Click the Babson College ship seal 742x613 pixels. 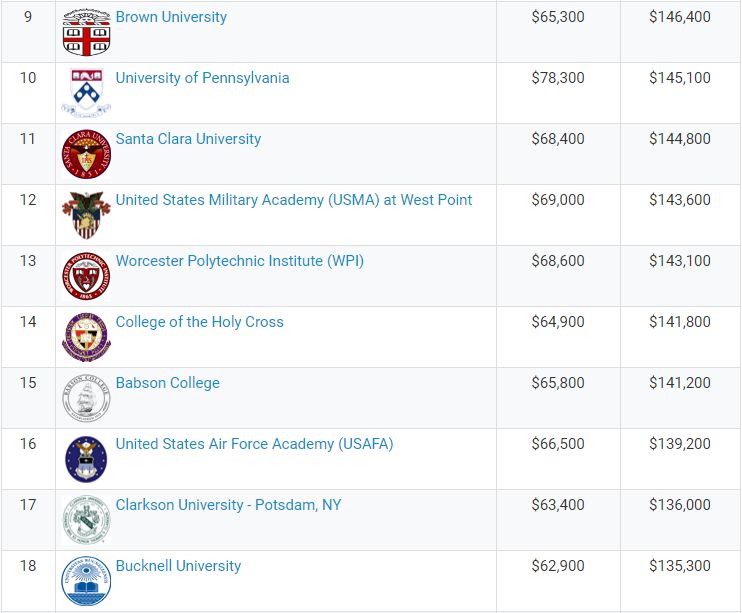pos(86,398)
